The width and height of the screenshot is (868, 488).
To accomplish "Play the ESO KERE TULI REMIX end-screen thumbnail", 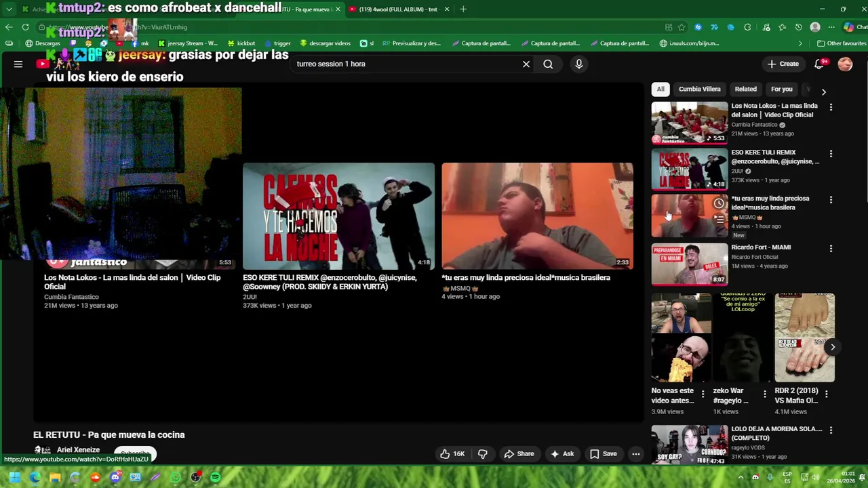I will (x=338, y=216).
